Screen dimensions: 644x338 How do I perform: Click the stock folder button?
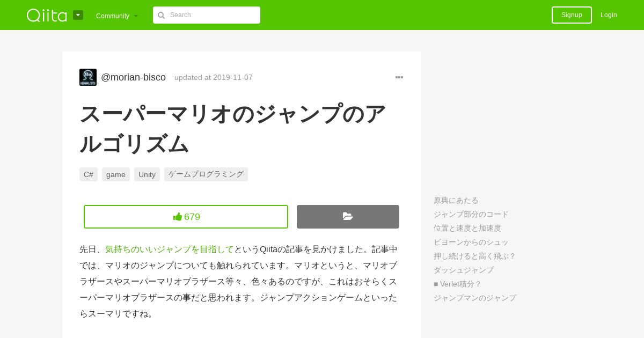[x=348, y=217]
